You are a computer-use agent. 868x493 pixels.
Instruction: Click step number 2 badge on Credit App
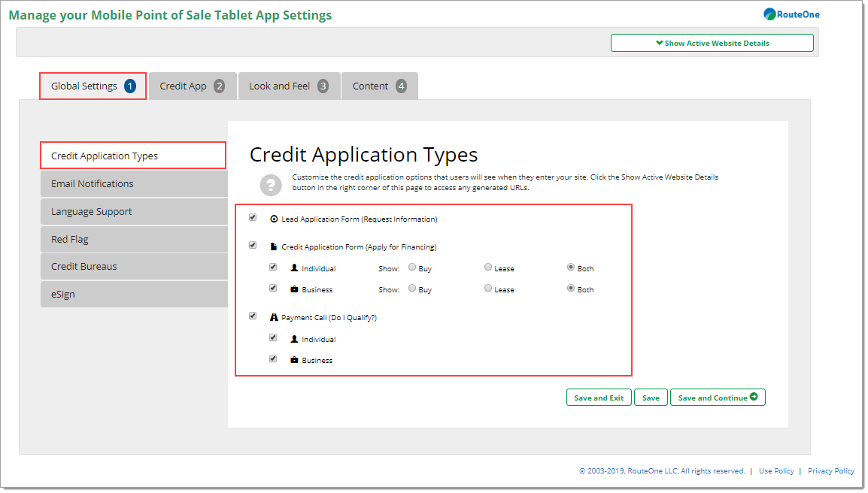219,86
